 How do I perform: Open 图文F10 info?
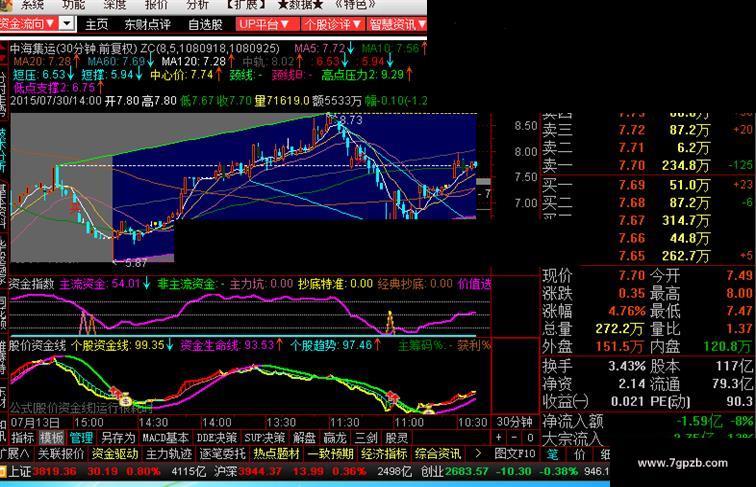click(x=515, y=454)
